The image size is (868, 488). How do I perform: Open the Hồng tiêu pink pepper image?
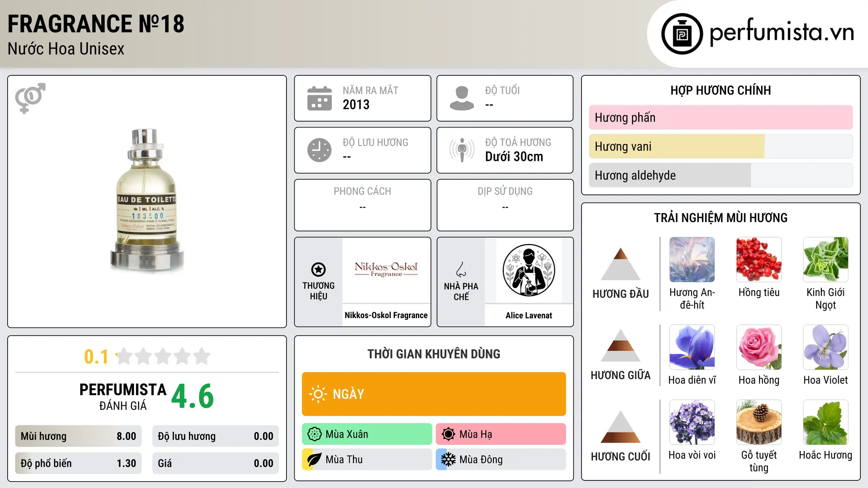point(759,260)
